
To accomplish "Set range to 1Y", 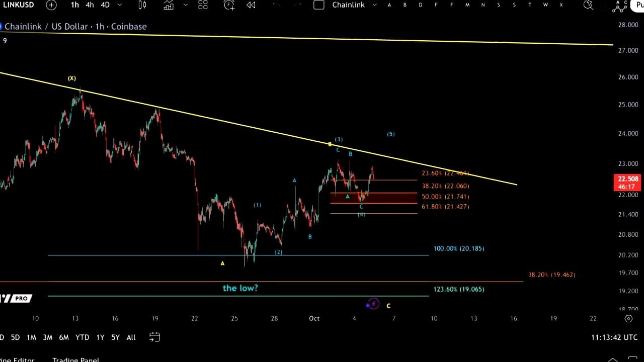I will [100, 337].
